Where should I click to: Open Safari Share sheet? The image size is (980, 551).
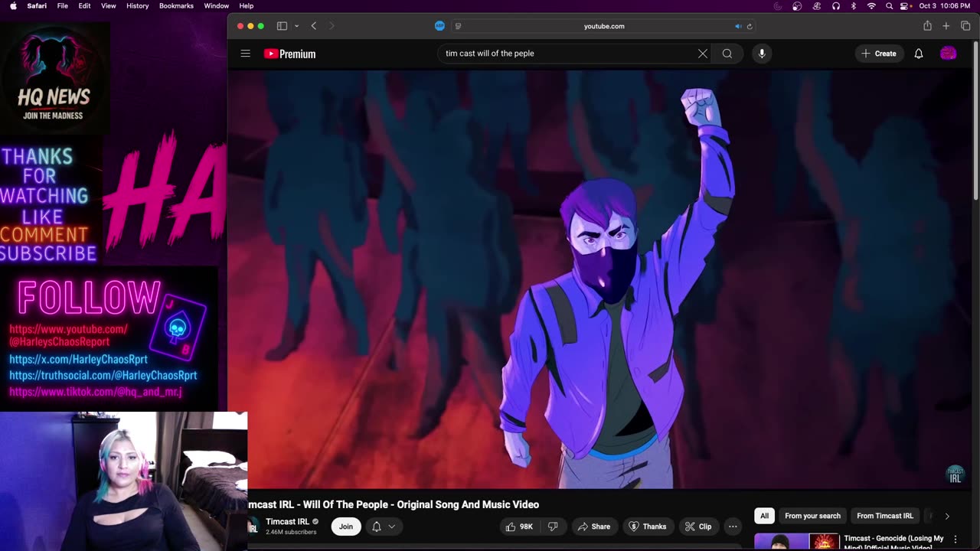[927, 26]
